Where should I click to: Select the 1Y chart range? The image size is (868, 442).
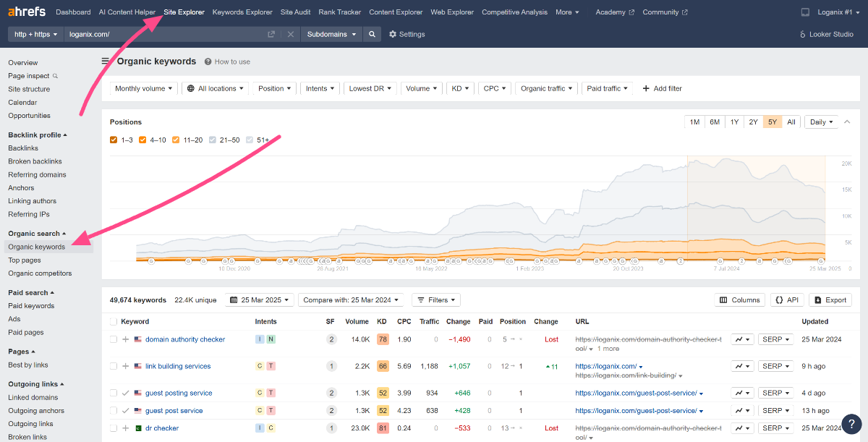tap(734, 122)
